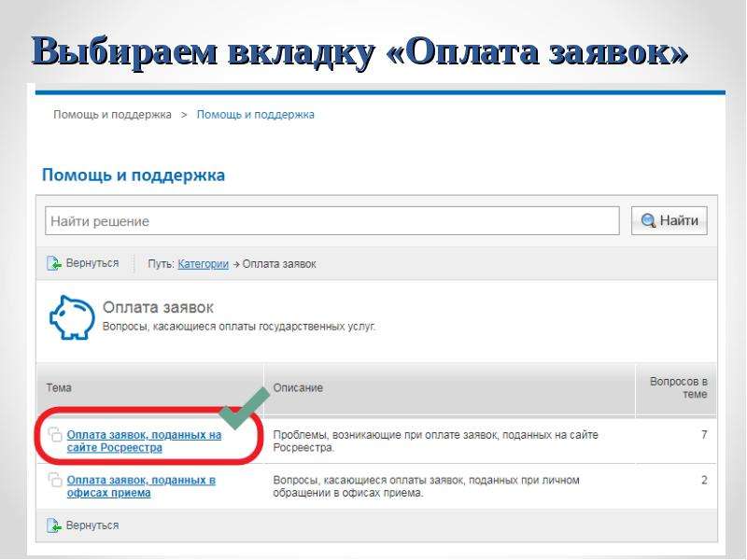Click the magnifier icon in Найти button
Screen dimensions: 747x560
pyautogui.click(x=648, y=220)
